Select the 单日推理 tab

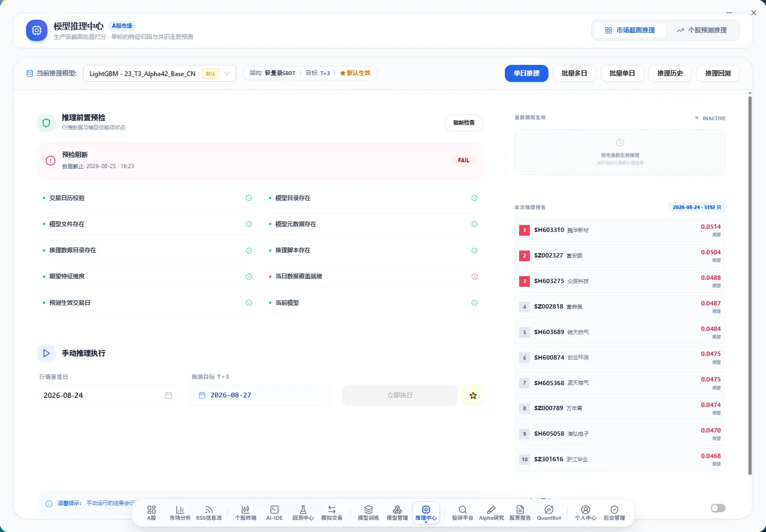pos(527,73)
